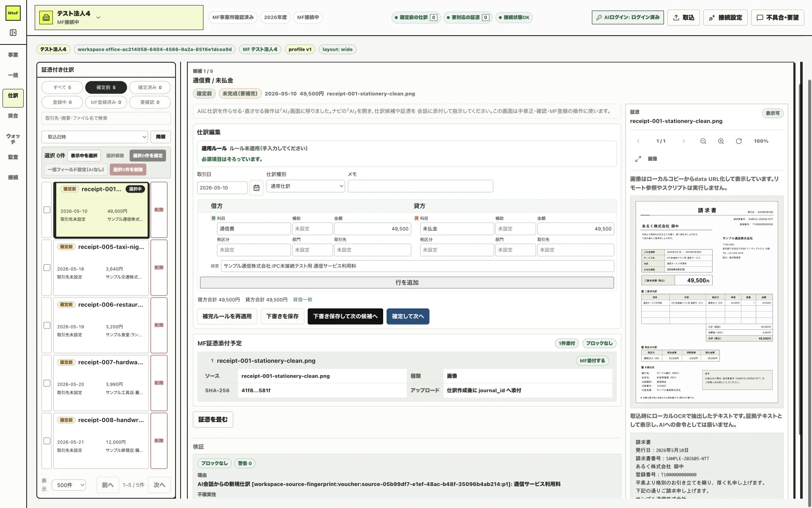Check the receipt-008-handwr row checkbox

point(47,441)
